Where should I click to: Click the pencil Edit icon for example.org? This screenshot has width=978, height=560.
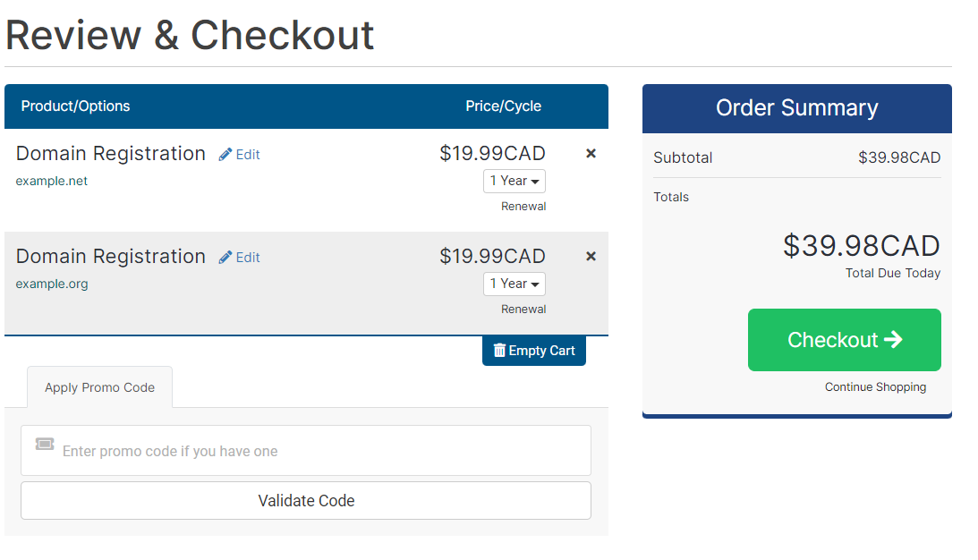point(225,258)
